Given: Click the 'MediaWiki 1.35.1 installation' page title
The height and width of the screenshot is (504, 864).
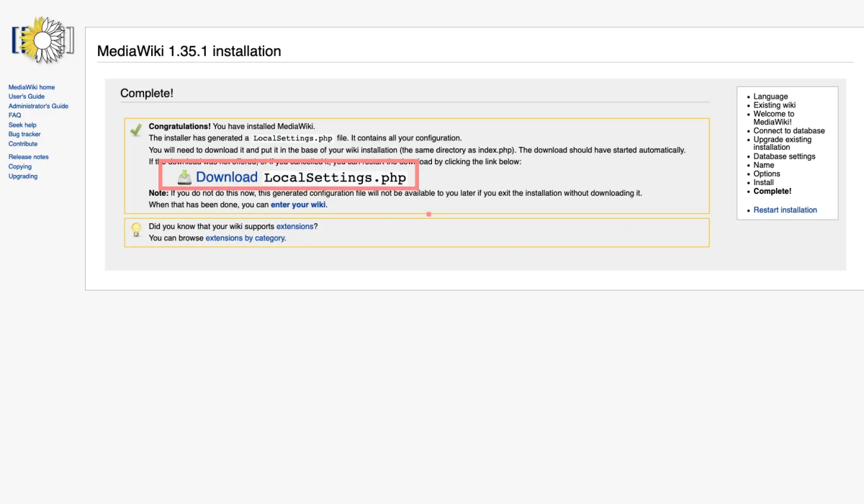Looking at the screenshot, I should point(189,51).
